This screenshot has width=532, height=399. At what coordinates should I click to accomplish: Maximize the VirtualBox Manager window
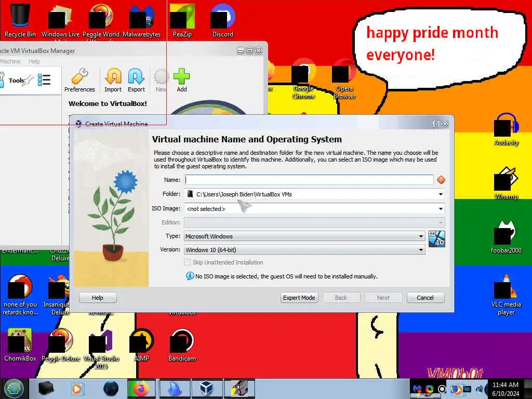tap(250, 50)
